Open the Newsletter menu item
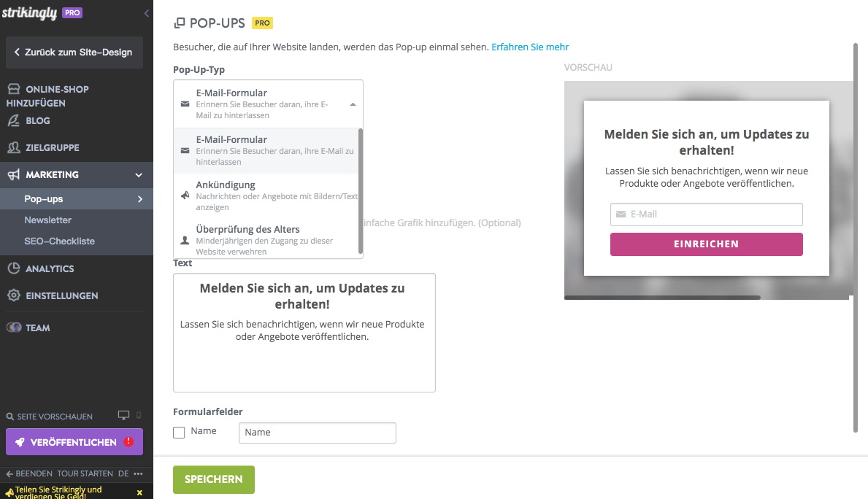This screenshot has width=868, height=499. [x=48, y=220]
